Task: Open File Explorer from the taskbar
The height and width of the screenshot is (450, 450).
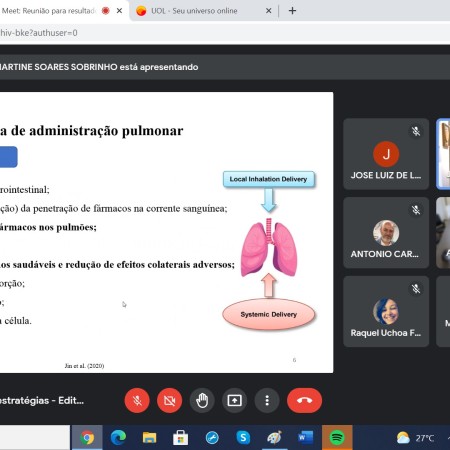Action: [149, 437]
